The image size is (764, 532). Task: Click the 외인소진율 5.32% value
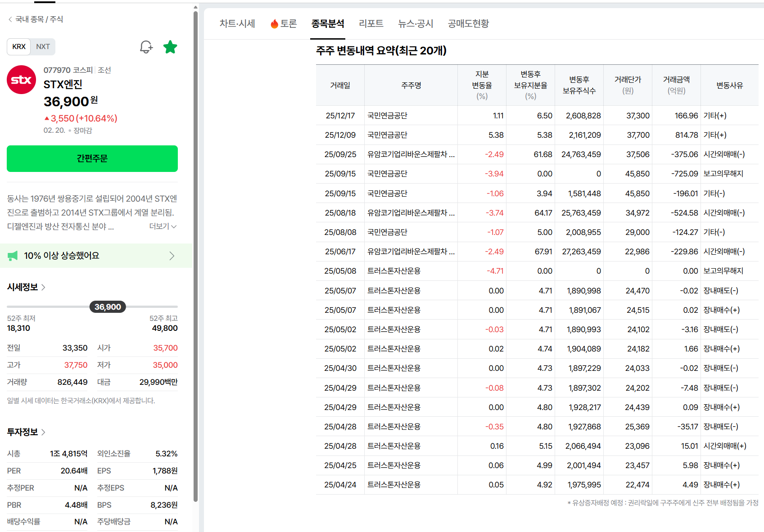167,454
